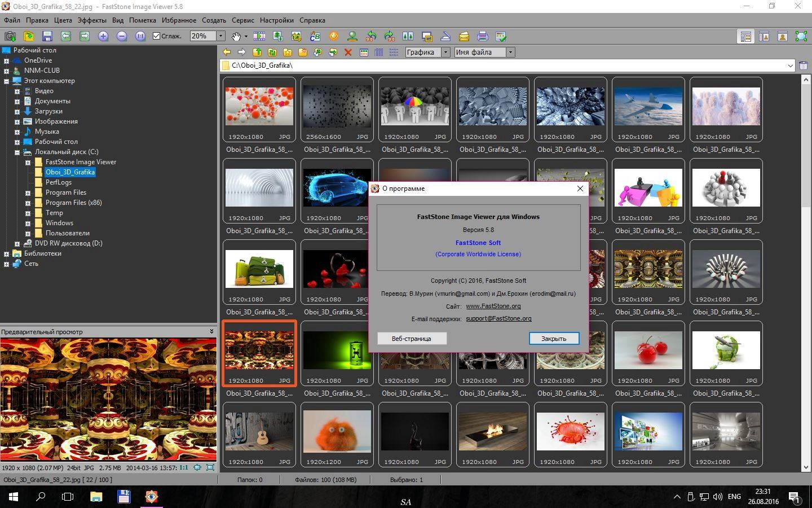This screenshot has width=812, height=508.
Task: Click the acquire-from-scanner camera icon
Action: click(x=10, y=36)
